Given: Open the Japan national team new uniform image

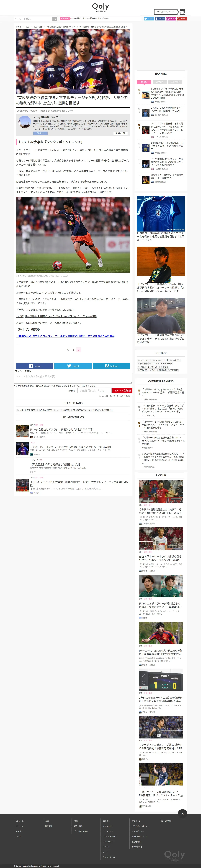Looking at the screenshot, I should [161, 213].
